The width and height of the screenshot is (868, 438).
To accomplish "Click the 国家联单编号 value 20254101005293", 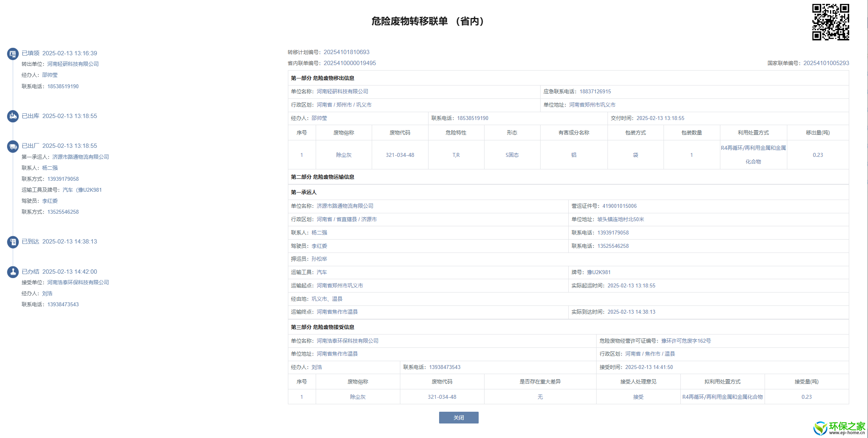I will tap(826, 63).
